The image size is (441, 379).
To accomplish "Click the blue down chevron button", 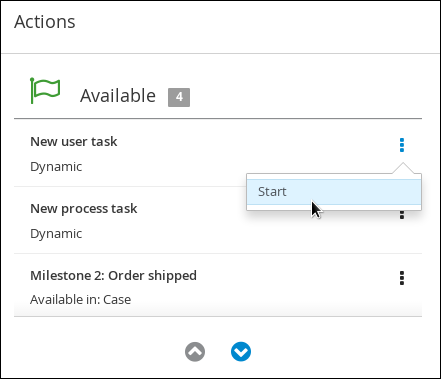I will coord(241,352).
